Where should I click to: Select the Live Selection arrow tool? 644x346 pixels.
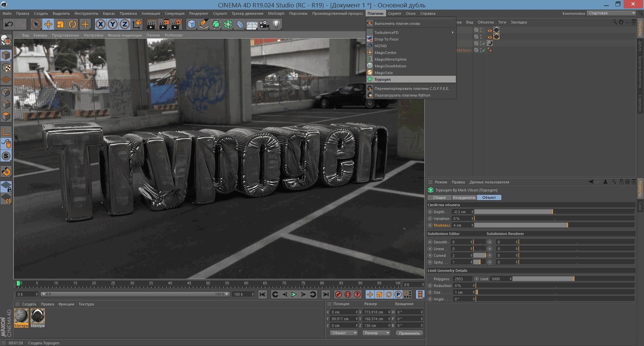[36, 24]
